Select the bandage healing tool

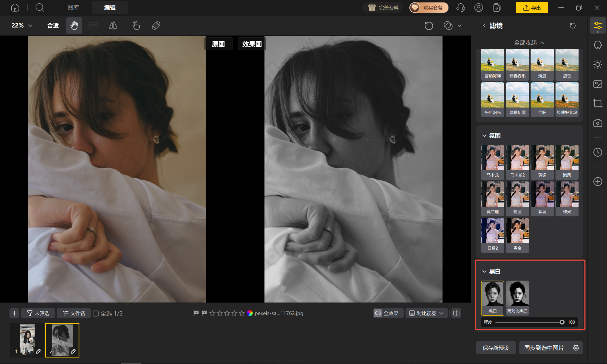156,25
